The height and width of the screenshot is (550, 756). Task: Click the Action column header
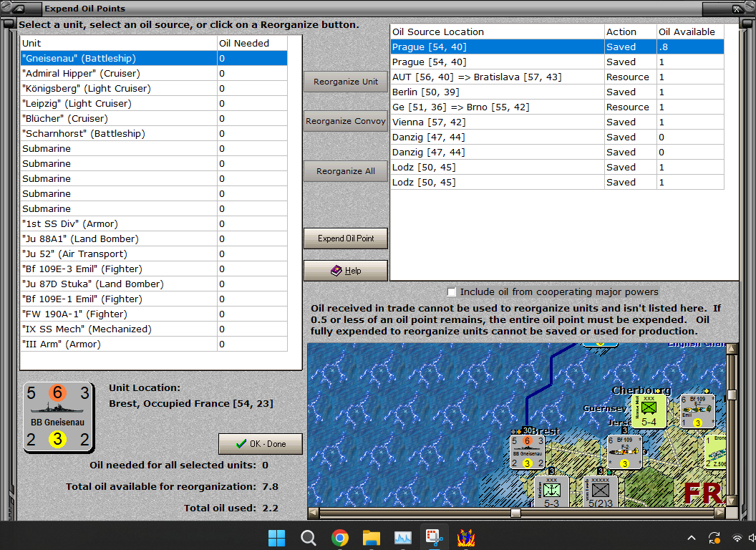coord(631,32)
